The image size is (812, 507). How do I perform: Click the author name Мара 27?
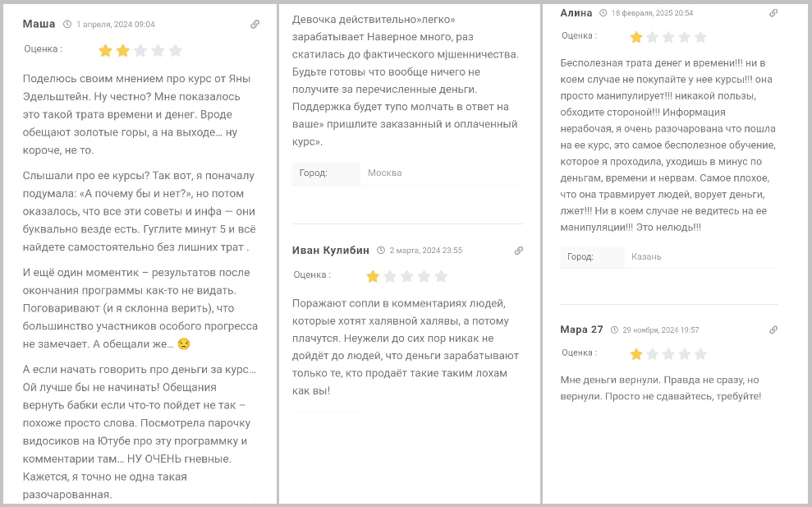tap(581, 330)
